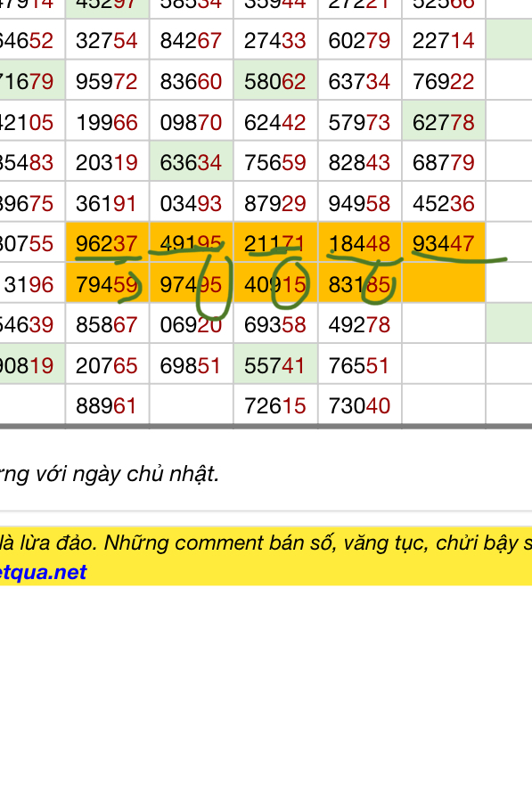The width and height of the screenshot is (532, 792).
Task: Select the orange cell showing 96237
Action: (x=107, y=242)
